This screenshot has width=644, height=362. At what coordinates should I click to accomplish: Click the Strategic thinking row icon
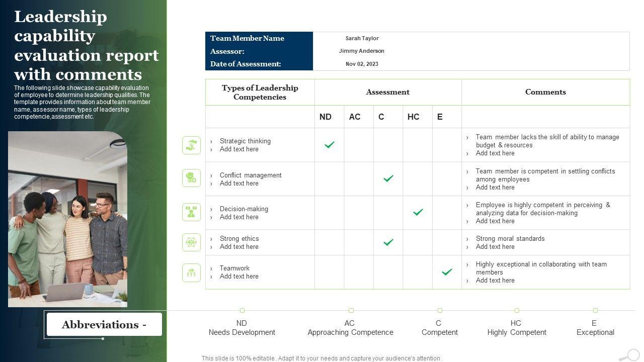pyautogui.click(x=191, y=145)
